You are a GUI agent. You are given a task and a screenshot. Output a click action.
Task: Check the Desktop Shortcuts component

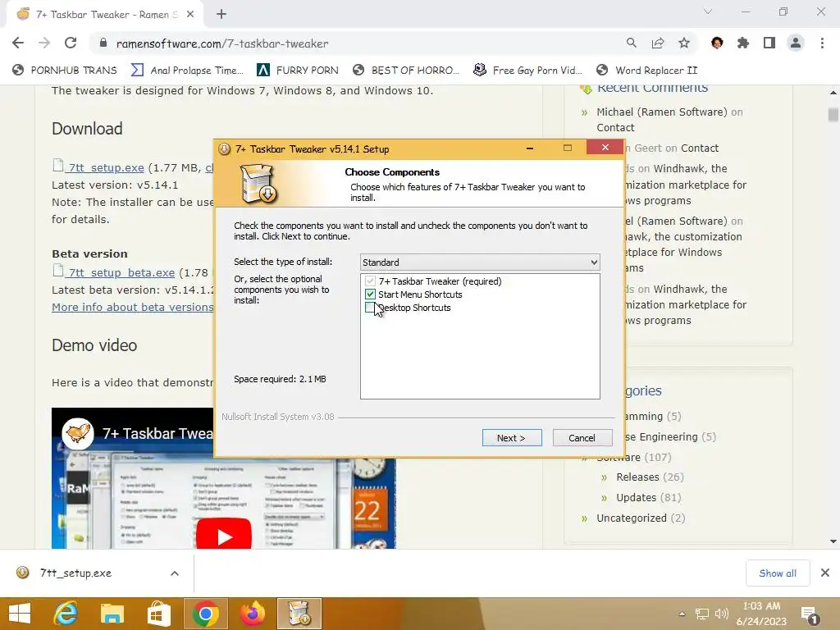(370, 307)
